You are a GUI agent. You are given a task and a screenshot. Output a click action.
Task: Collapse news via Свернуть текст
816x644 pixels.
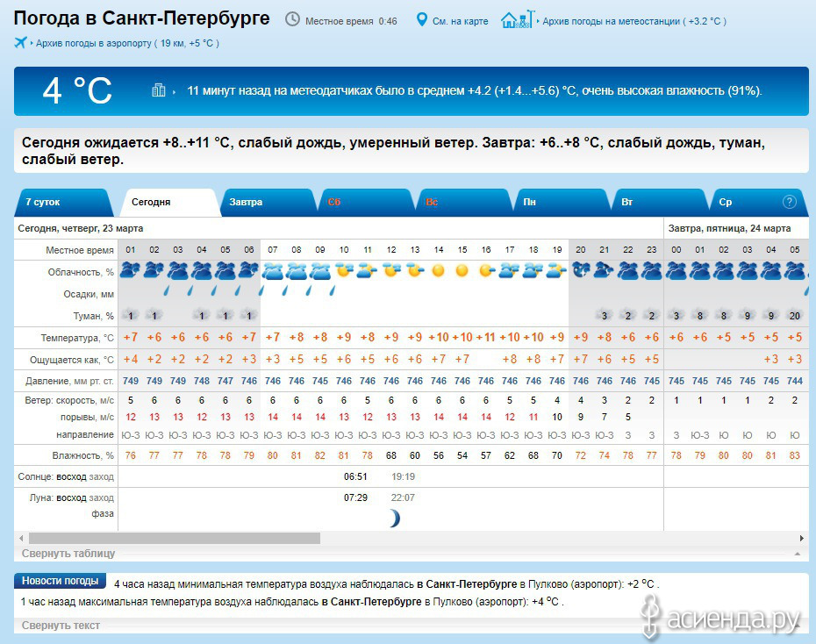(61, 626)
